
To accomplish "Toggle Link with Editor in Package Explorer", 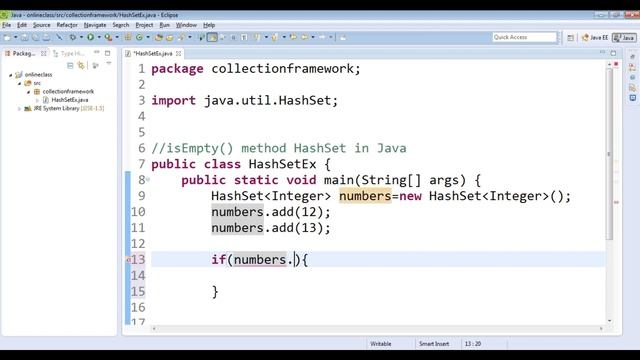I will (81, 65).
